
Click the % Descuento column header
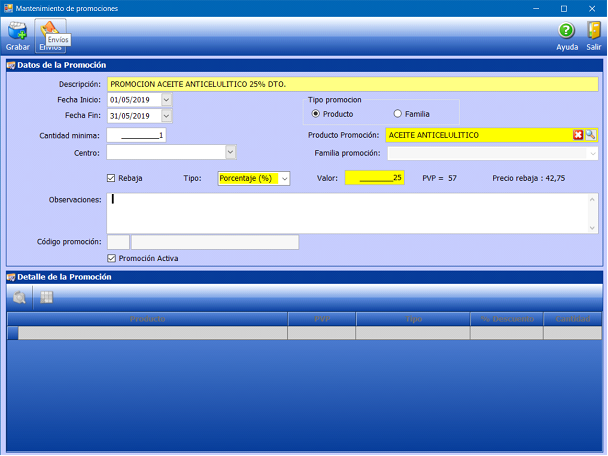click(506, 319)
